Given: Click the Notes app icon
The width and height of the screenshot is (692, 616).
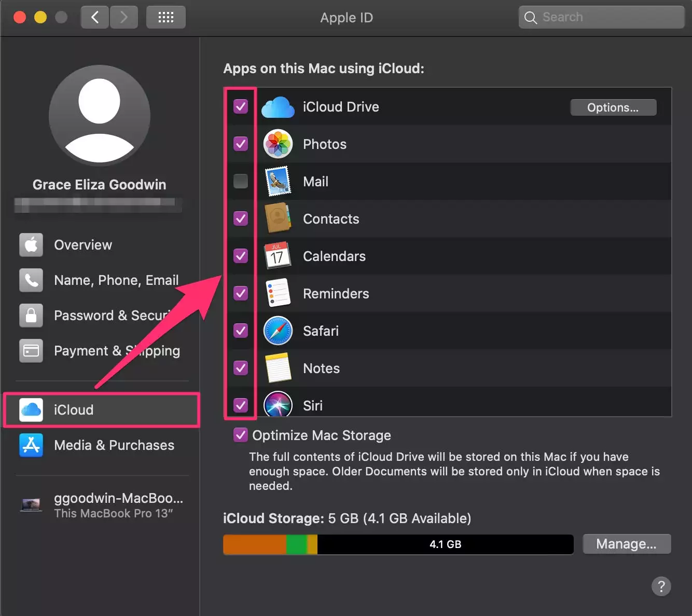Looking at the screenshot, I should pyautogui.click(x=278, y=368).
